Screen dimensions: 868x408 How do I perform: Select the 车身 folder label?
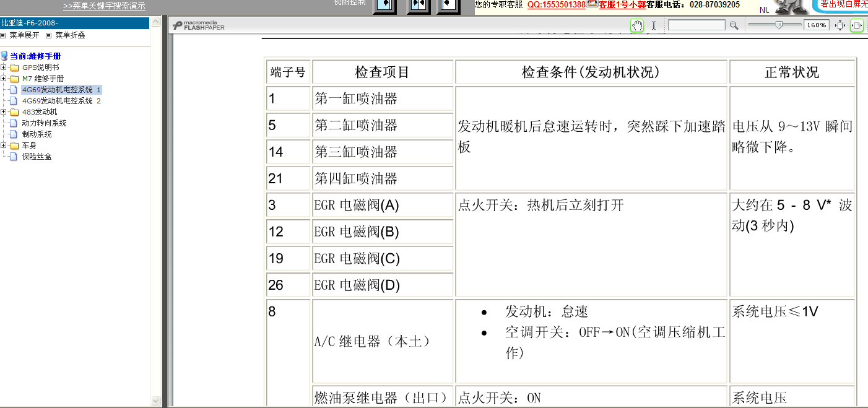[x=29, y=145]
